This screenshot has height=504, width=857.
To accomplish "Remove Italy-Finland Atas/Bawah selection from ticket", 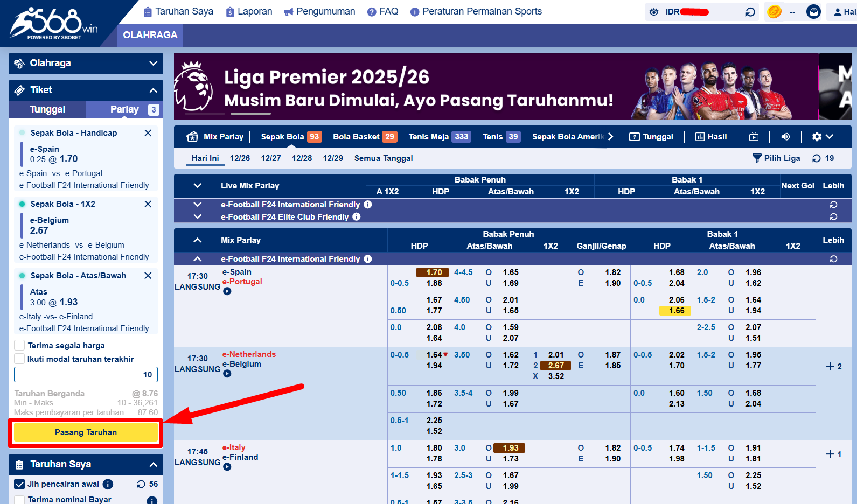I will 148,276.
